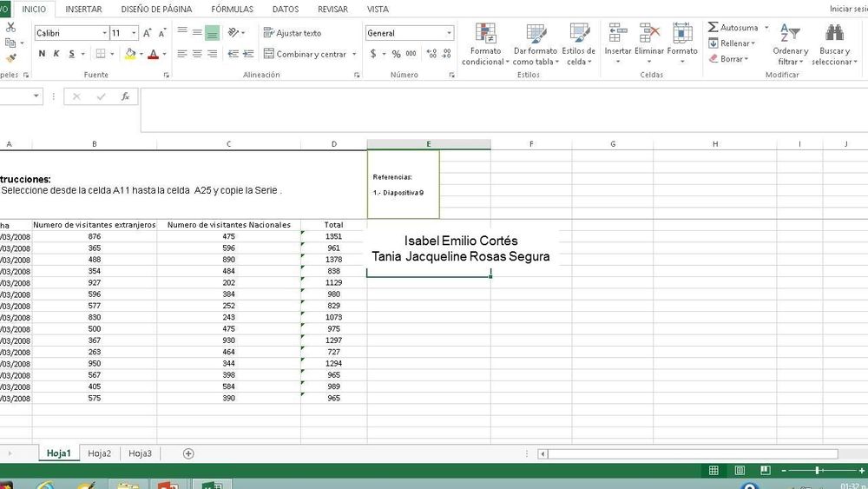Expand the General number format dropdown
Screen dimensions: 868x489
(x=449, y=33)
